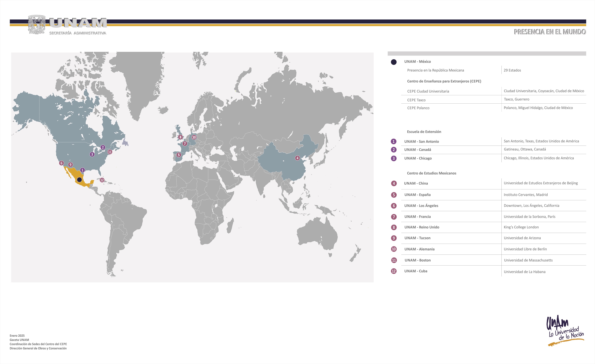Click 'Universidad de Arizona' text

pos(522,238)
